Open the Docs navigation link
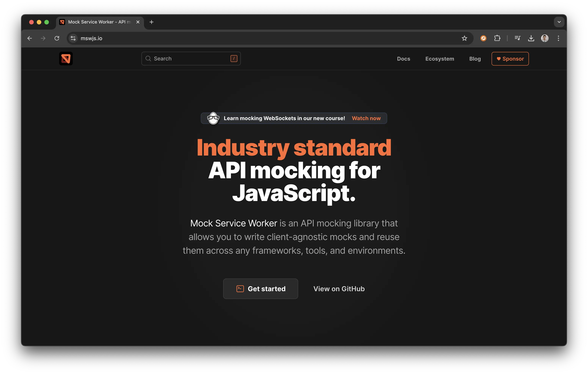The image size is (588, 374). click(403, 59)
